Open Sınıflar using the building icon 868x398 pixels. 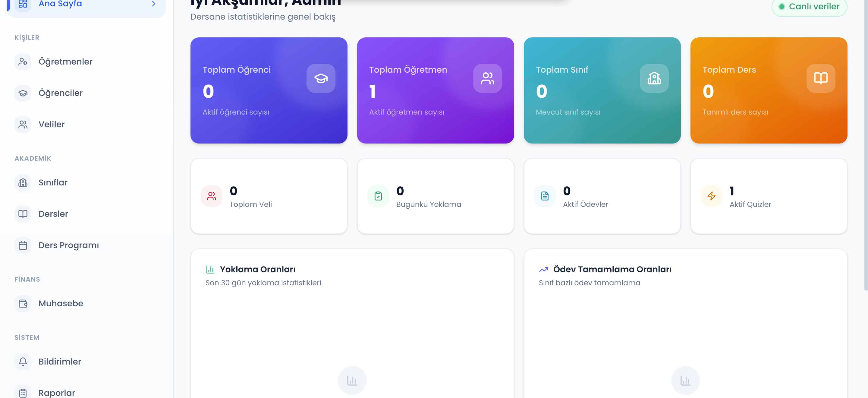(23, 183)
